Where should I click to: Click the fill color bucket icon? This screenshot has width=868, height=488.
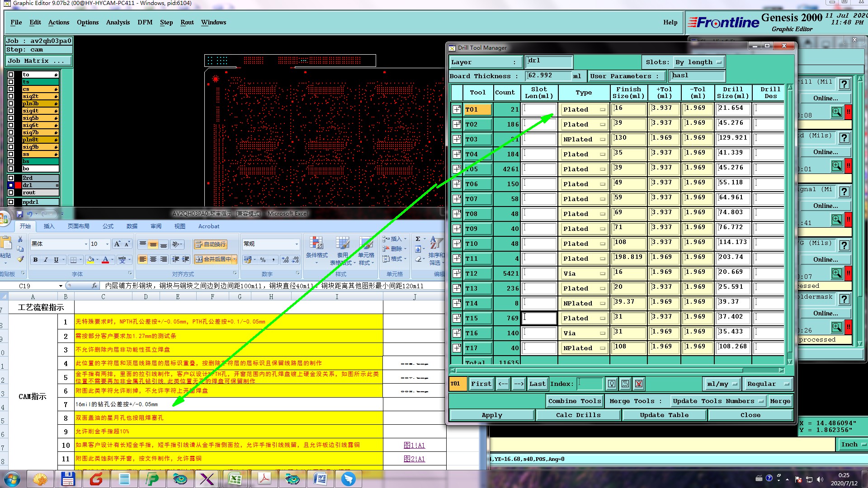click(x=90, y=259)
